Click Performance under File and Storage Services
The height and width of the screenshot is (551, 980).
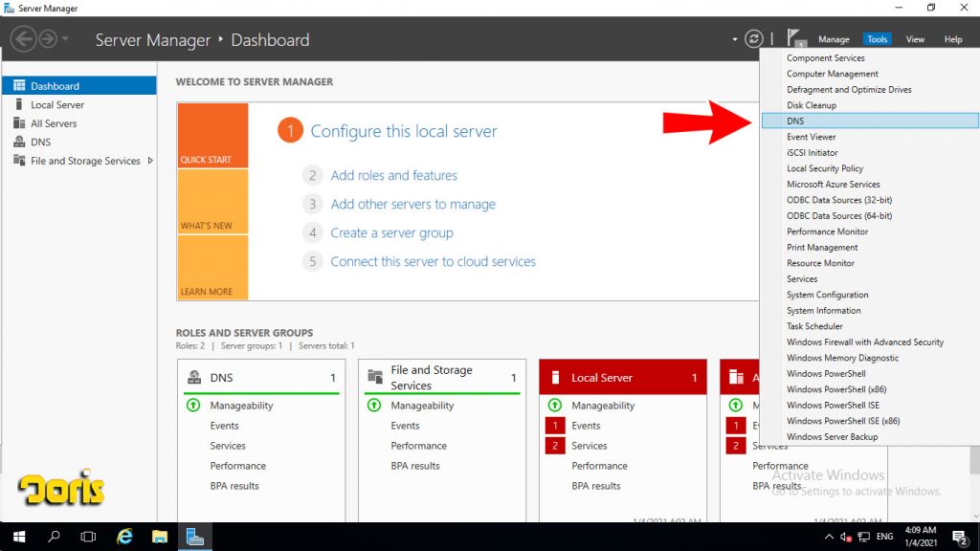coord(419,446)
